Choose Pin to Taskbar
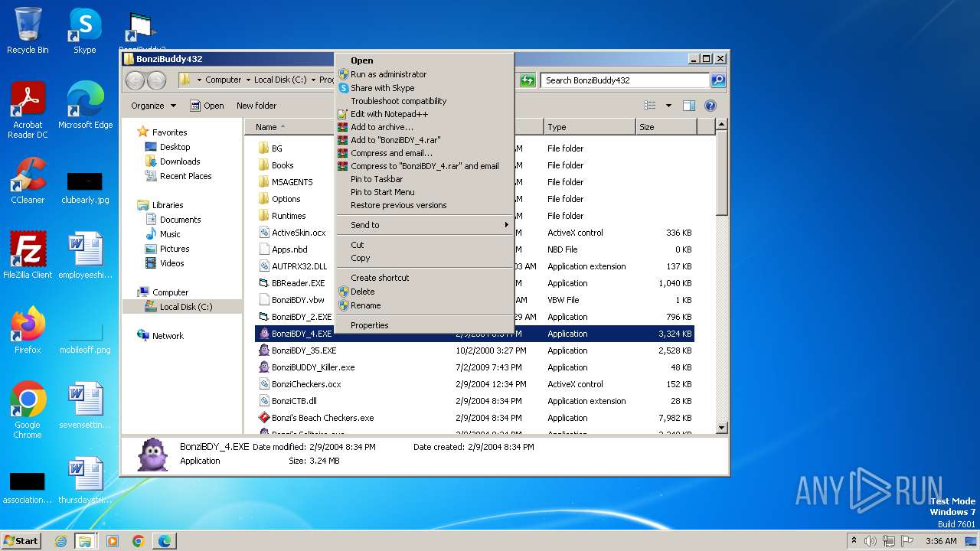This screenshot has height=551, width=980. click(x=424, y=179)
